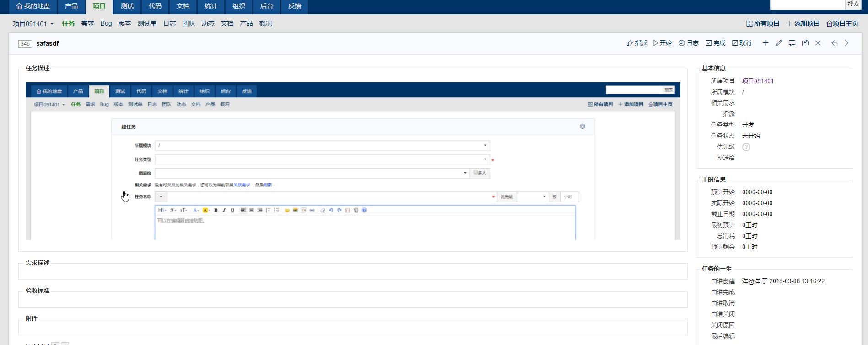Screen dimensions: 868x345
Task: Click the 搜索 search button
Action: coord(853,4)
